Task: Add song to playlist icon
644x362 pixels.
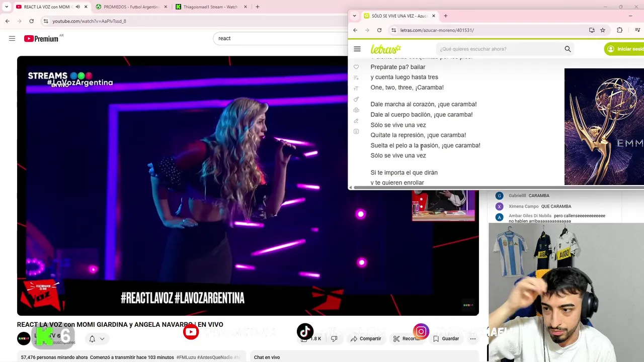Action: click(356, 78)
